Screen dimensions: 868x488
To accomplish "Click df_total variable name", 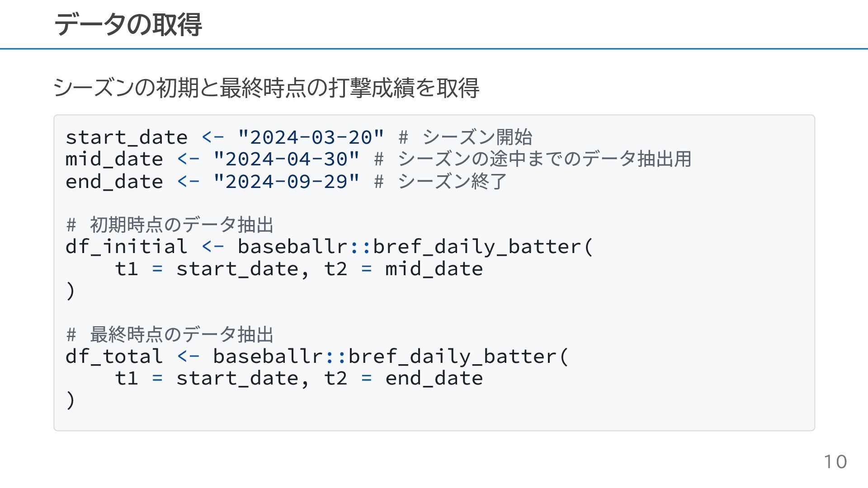I will tap(114, 357).
